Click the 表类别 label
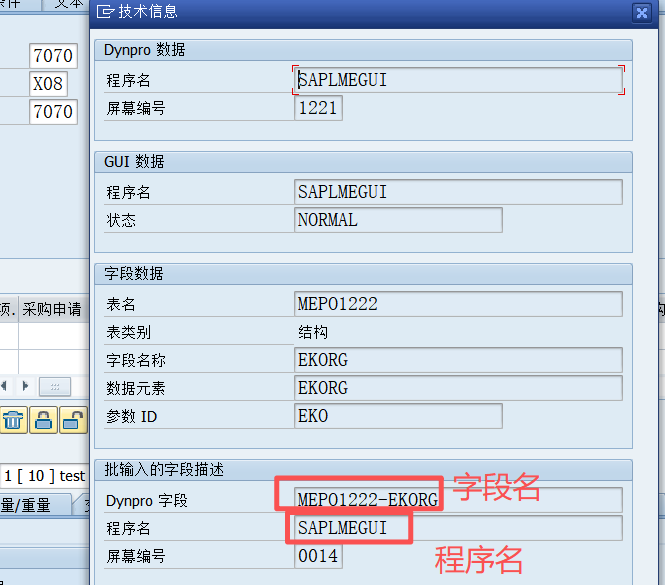The image size is (665, 585). click(x=129, y=332)
